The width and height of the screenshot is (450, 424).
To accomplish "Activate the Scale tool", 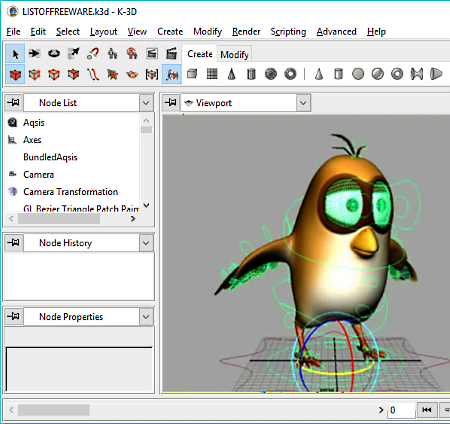I will click(73, 54).
